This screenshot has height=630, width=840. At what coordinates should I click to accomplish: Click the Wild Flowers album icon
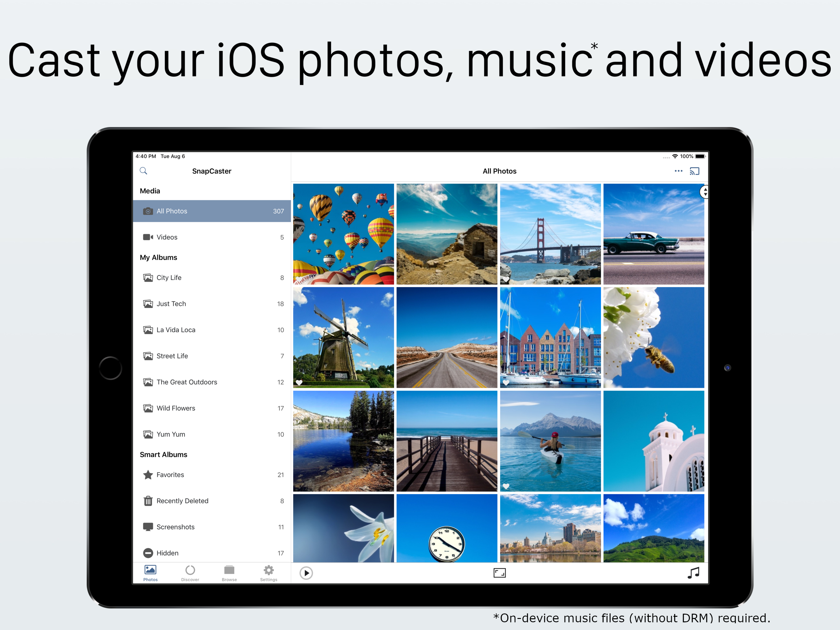point(148,408)
